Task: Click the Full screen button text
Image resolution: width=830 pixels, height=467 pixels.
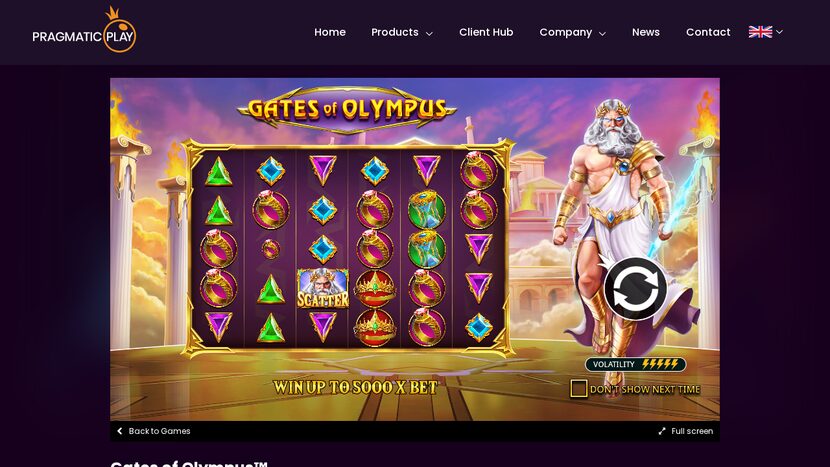Action: coord(692,431)
